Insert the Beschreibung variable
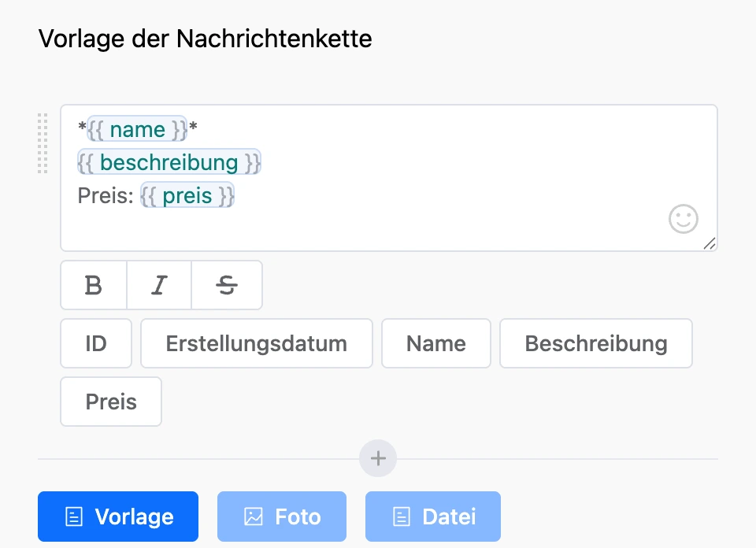 click(x=596, y=343)
